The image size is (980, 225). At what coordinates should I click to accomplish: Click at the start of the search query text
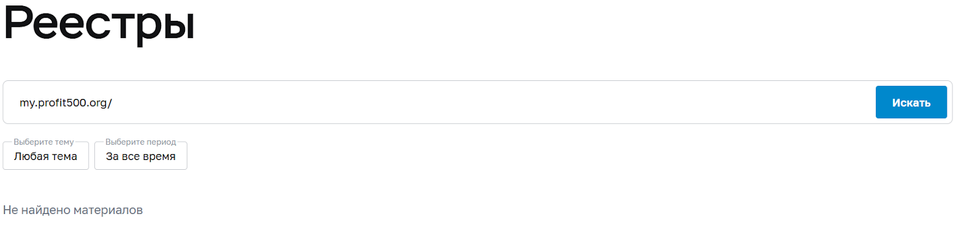[x=20, y=102]
